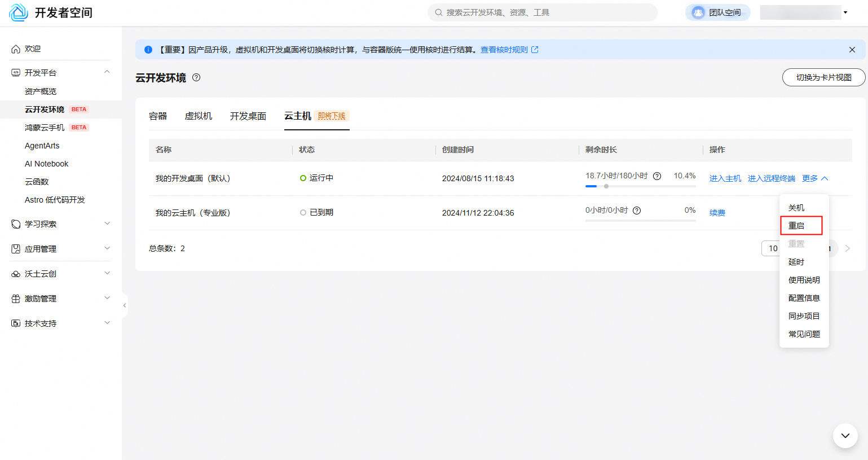Click the help icon beside 0小时/0小时
This screenshot has height=460, width=868.
click(x=637, y=211)
